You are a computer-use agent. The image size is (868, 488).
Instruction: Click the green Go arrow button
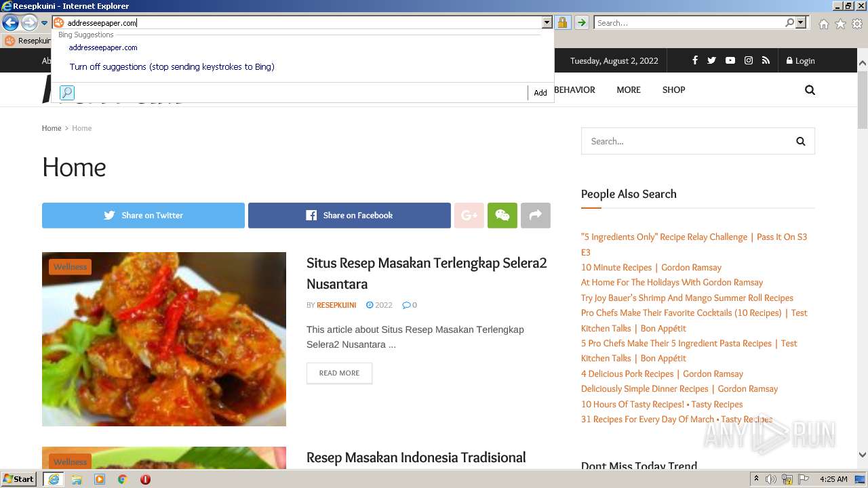tap(581, 23)
